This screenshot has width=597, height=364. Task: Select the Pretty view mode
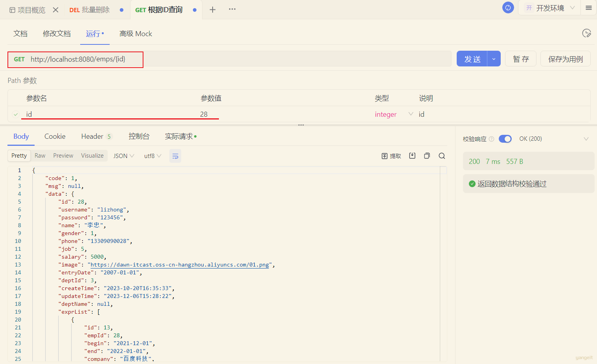19,156
